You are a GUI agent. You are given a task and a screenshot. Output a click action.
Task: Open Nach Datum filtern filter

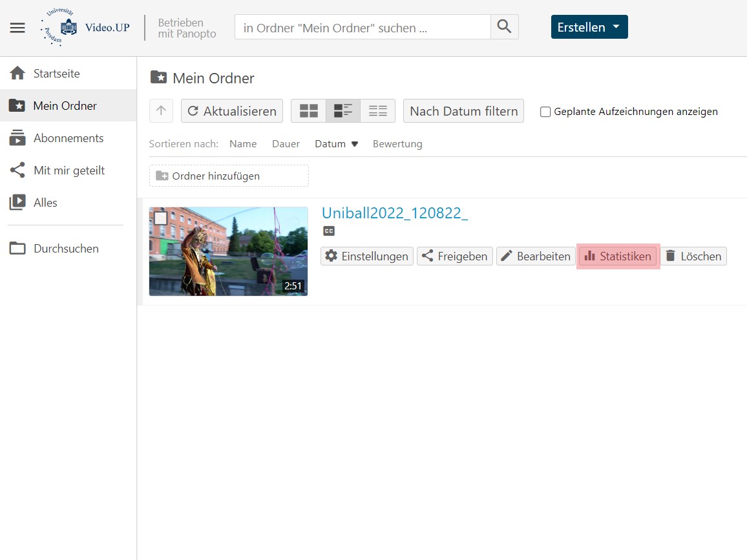tap(463, 111)
